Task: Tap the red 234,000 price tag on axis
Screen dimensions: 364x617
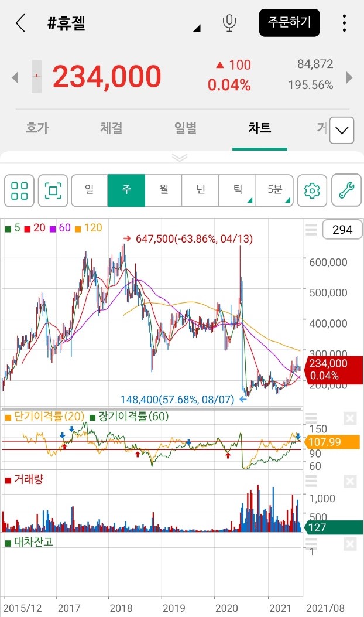Action: pyautogui.click(x=333, y=370)
